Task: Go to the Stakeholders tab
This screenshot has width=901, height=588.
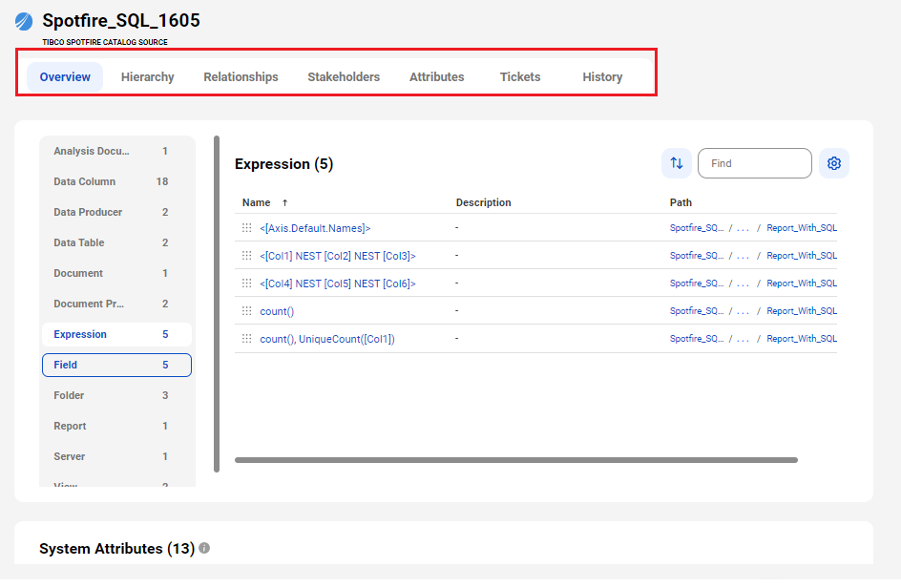Action: (x=344, y=77)
